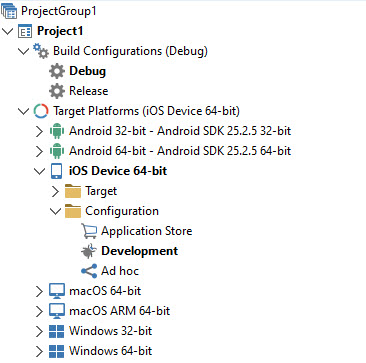
Task: Click the Windows 32-bit logo icon
Action: point(57,331)
